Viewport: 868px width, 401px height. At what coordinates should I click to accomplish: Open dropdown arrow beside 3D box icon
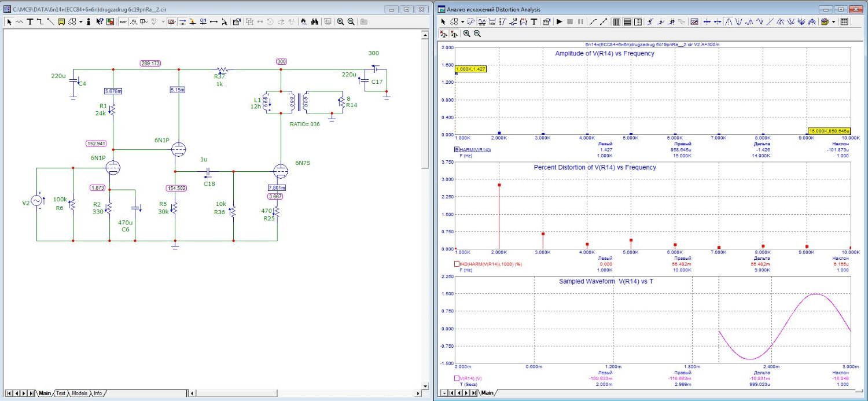(833, 22)
